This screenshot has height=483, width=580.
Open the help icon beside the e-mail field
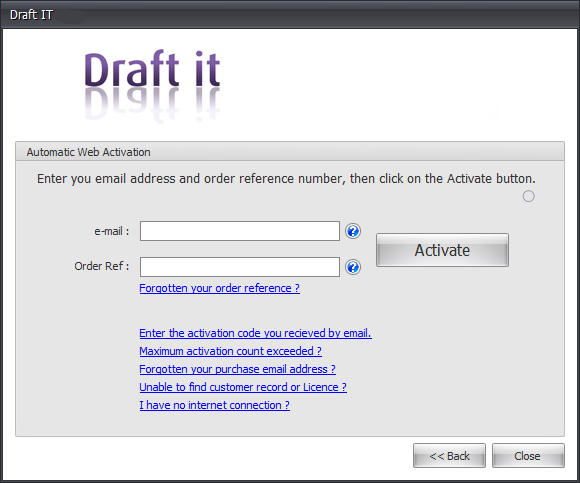(353, 231)
